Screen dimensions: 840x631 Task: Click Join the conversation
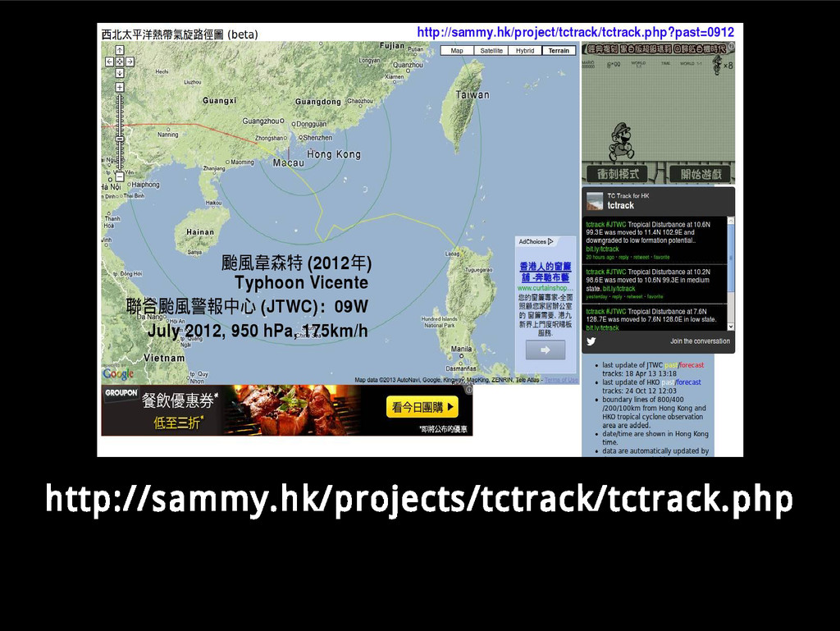coord(700,341)
